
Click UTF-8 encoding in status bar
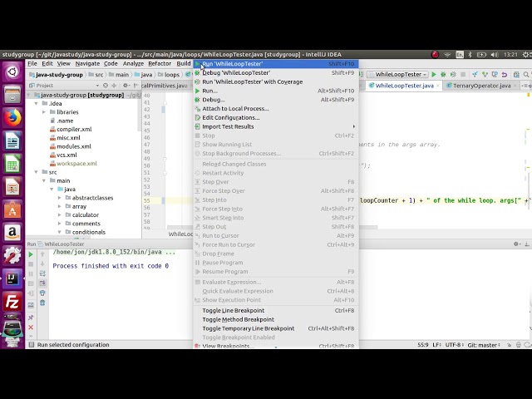pyautogui.click(x=455, y=345)
